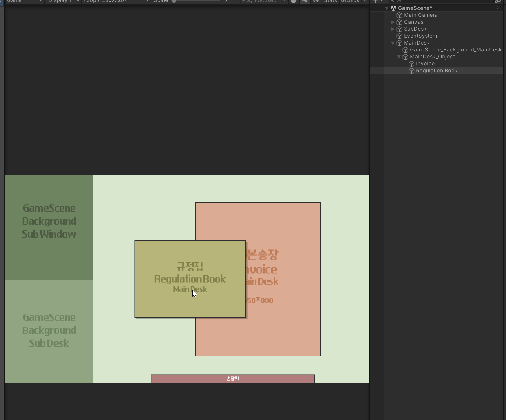Click the MainDesk_Object cube icon
506x420 pixels.
(405, 57)
